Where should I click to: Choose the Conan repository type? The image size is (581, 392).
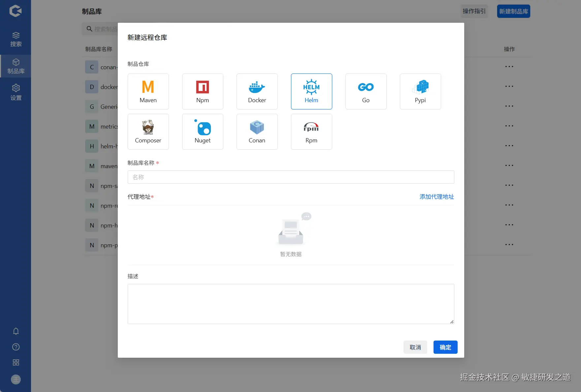tap(257, 132)
